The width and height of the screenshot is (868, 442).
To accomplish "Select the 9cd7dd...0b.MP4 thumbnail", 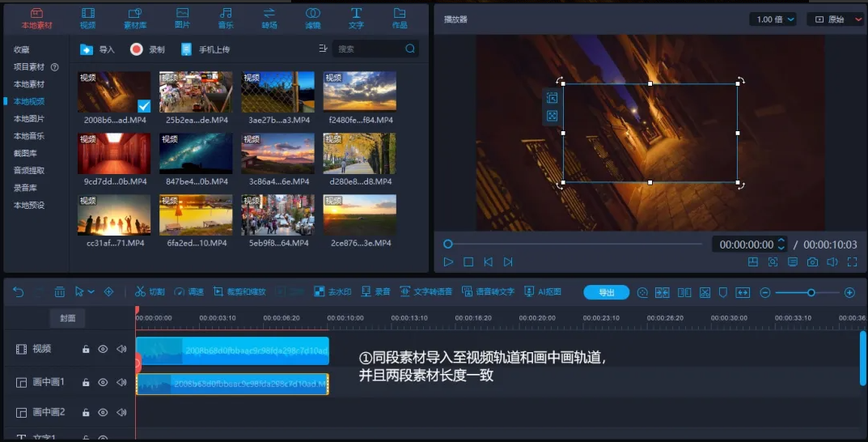I will click(x=114, y=154).
